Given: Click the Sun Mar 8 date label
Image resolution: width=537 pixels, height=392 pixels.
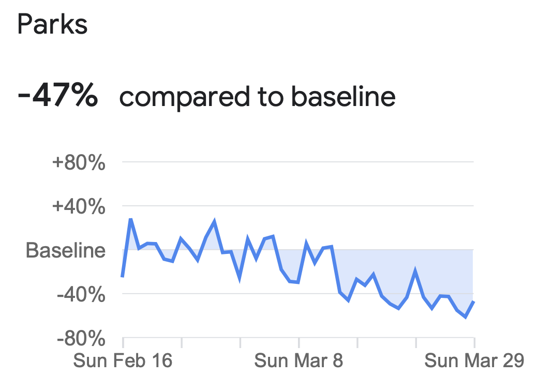Looking at the screenshot, I should point(299,361).
